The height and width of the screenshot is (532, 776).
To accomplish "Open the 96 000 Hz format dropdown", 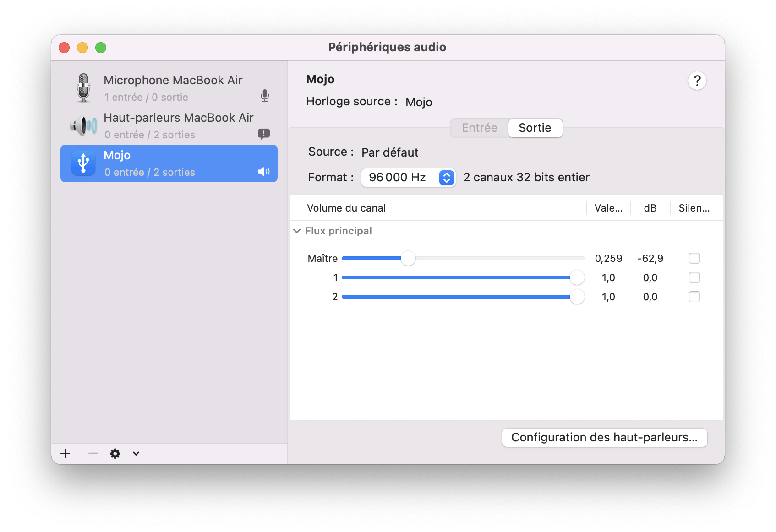I will tap(409, 178).
